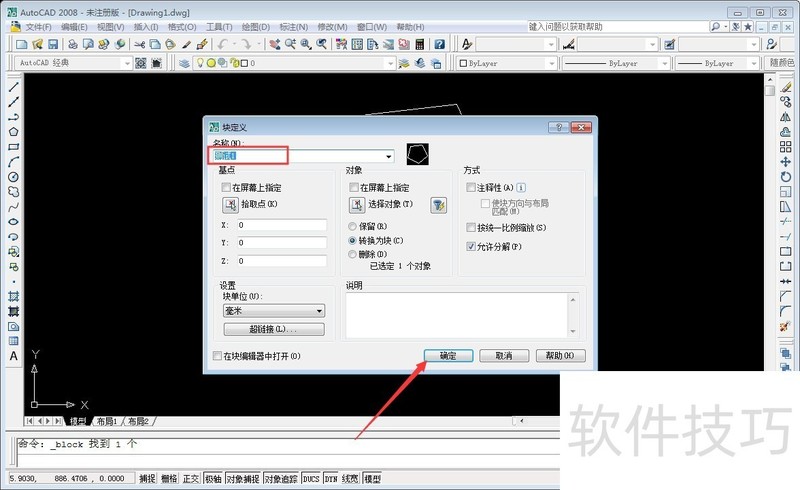Select the Hatch tool

(13, 297)
